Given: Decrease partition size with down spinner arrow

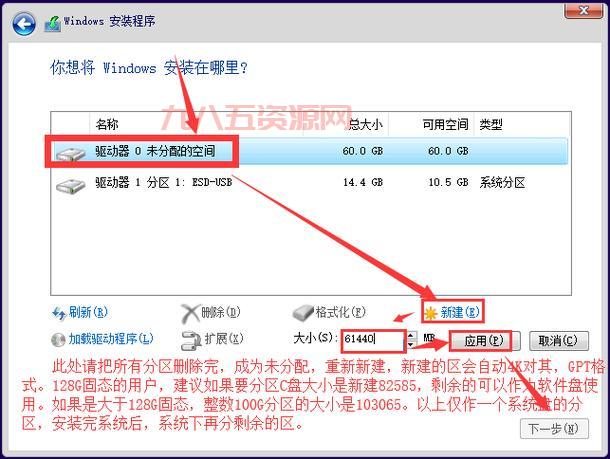Looking at the screenshot, I should click(x=411, y=344).
